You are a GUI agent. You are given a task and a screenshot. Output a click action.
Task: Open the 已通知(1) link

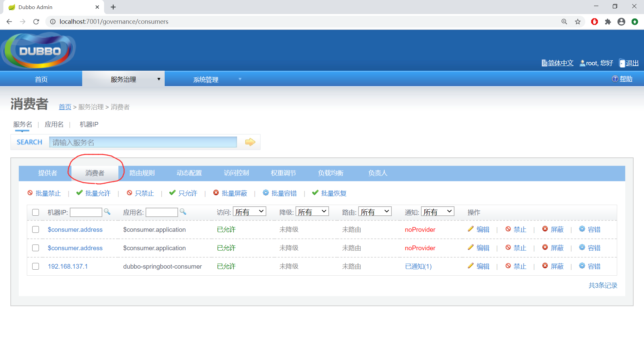click(418, 266)
